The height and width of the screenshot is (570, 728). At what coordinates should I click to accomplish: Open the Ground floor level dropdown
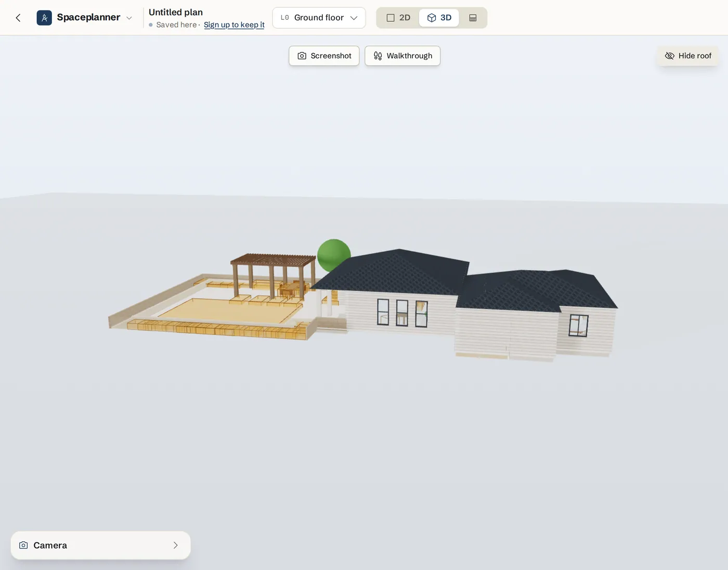pyautogui.click(x=319, y=18)
